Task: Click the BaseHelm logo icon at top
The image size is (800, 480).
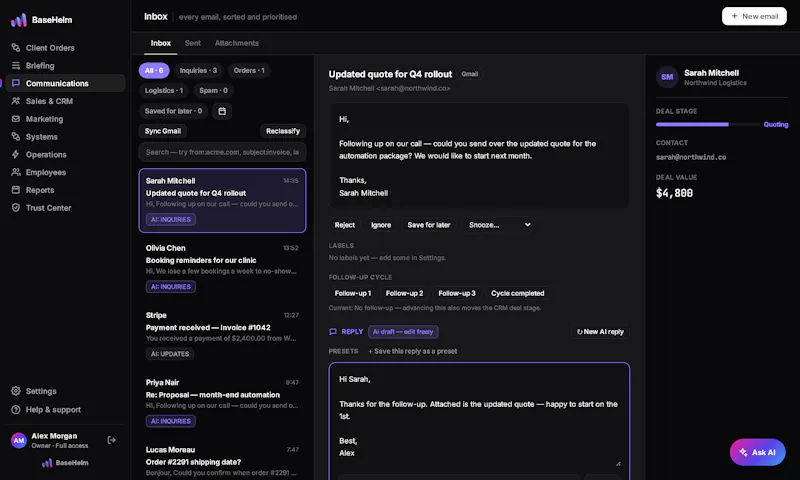Action: pos(19,20)
